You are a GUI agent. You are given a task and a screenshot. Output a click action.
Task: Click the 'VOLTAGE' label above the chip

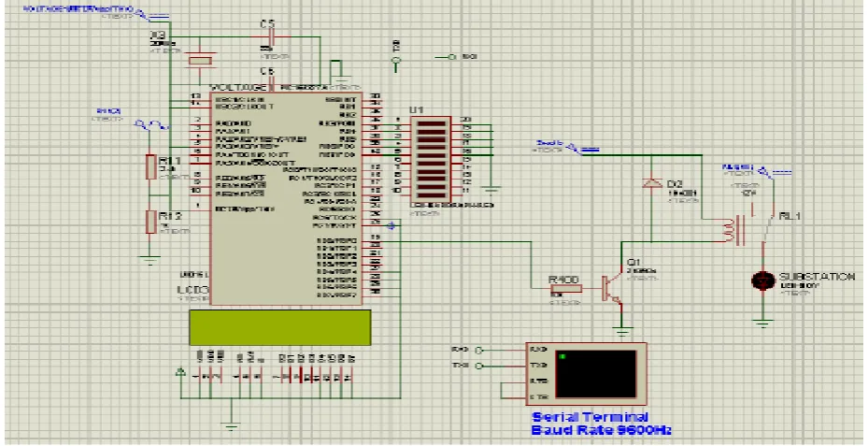pyautogui.click(x=238, y=88)
